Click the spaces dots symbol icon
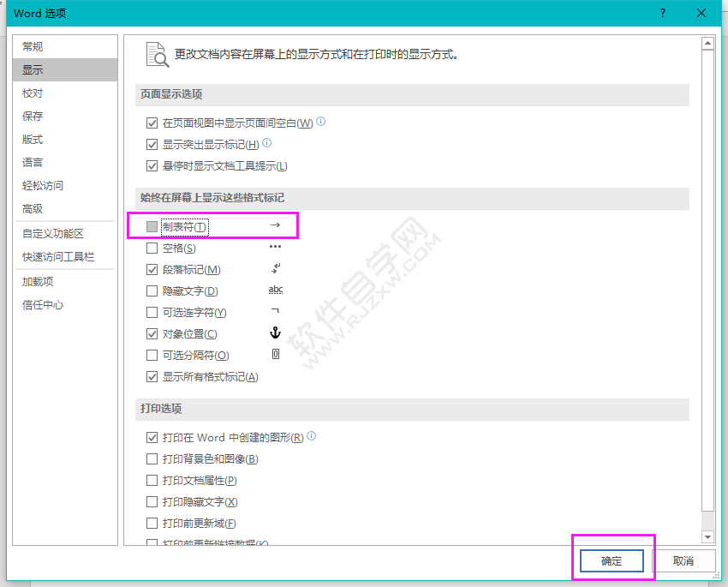This screenshot has width=728, height=587. (276, 248)
